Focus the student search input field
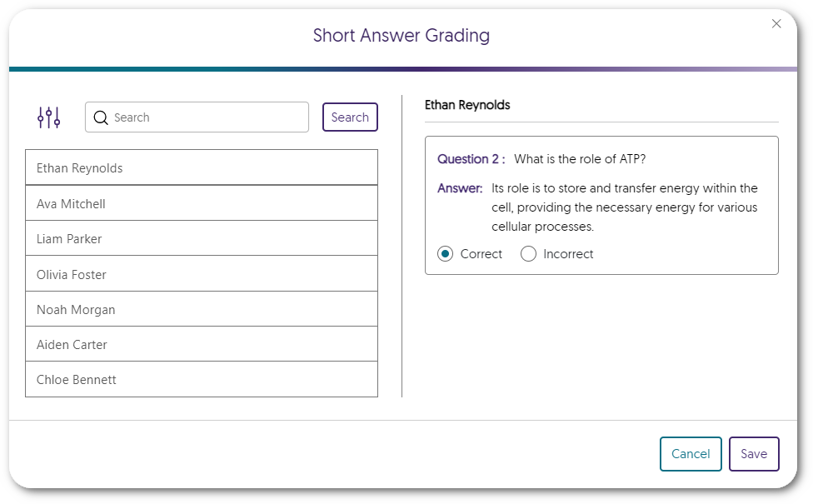 (x=208, y=117)
